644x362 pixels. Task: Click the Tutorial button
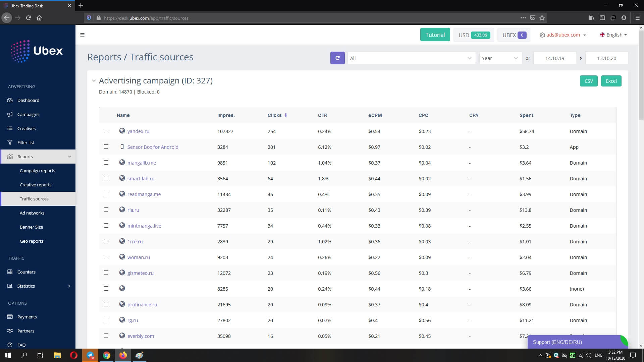tap(435, 35)
